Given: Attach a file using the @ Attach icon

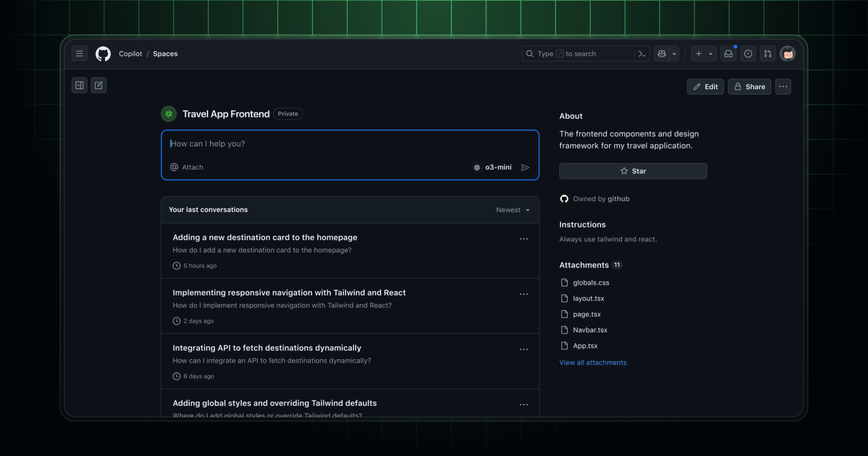Looking at the screenshot, I should [175, 167].
